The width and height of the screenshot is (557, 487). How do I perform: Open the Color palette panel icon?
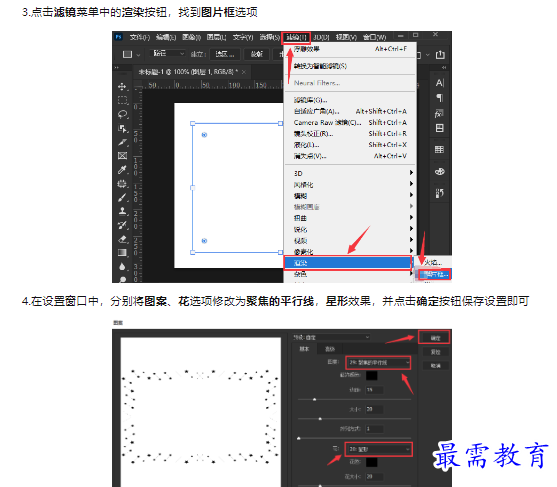point(440,172)
